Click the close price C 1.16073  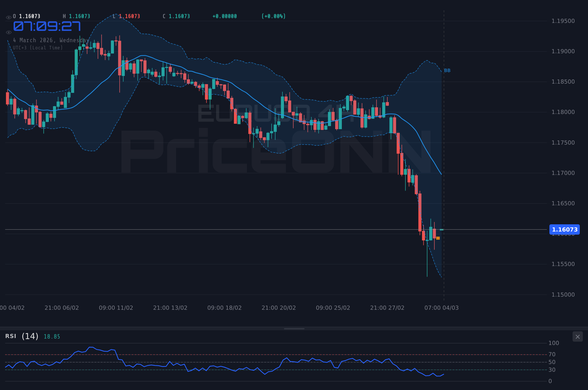pyautogui.click(x=176, y=16)
